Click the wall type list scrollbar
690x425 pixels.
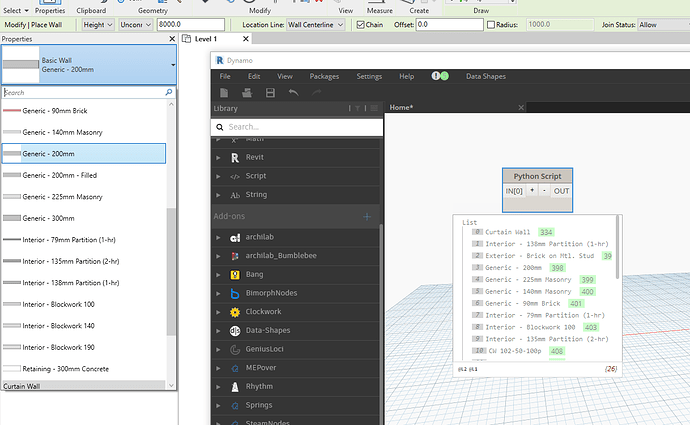tap(171, 271)
